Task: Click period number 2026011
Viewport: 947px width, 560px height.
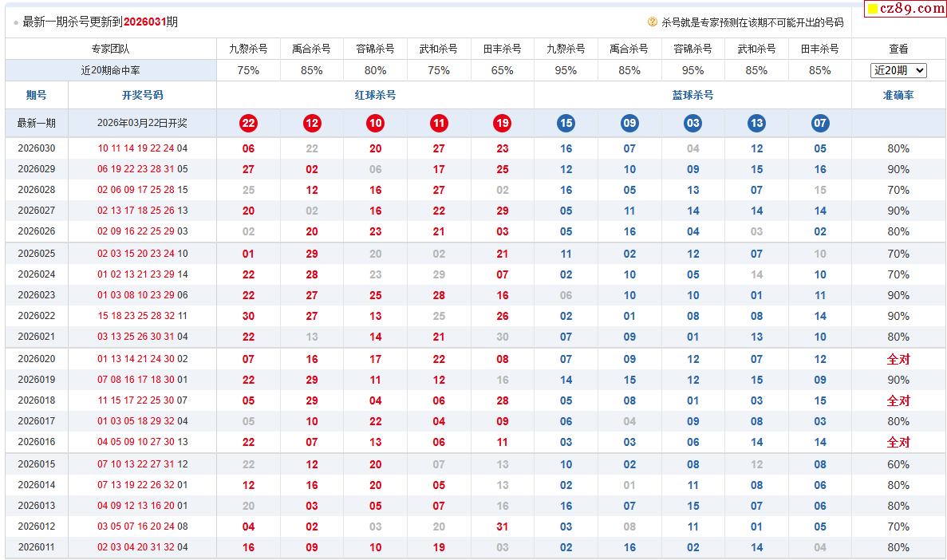Action: coord(36,547)
